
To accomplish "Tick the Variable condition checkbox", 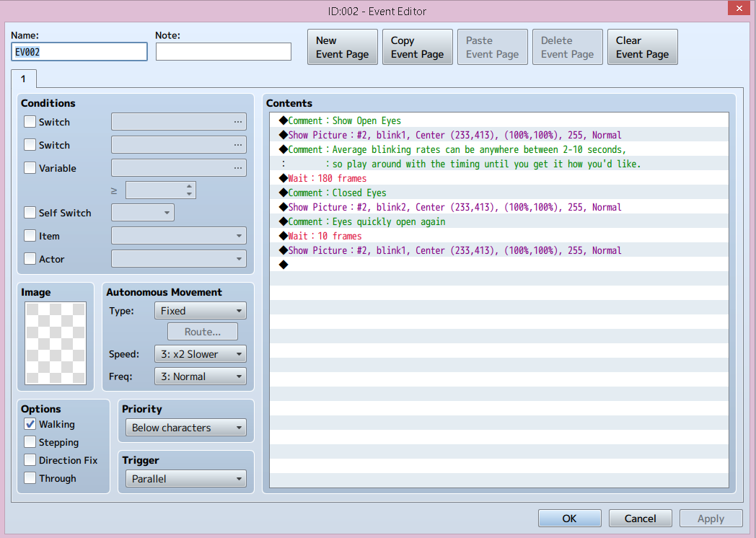I will (x=30, y=168).
